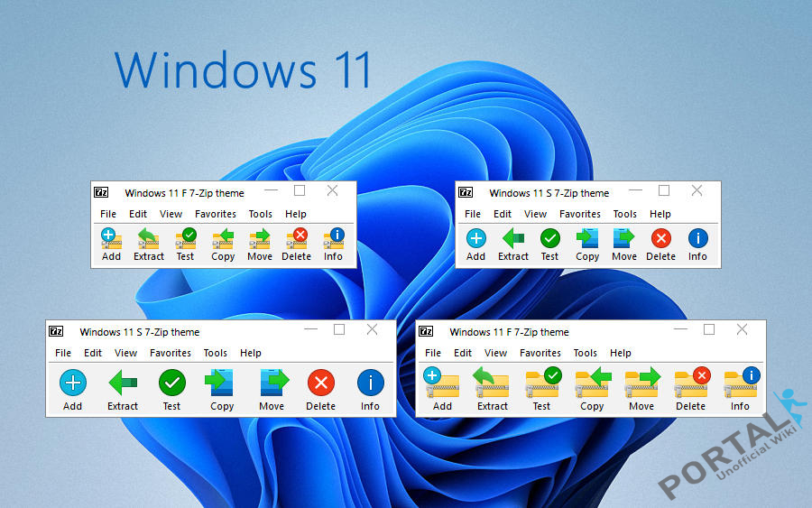Click Extract in large-icon F theme window
This screenshot has height=508, width=812.
pos(492,390)
